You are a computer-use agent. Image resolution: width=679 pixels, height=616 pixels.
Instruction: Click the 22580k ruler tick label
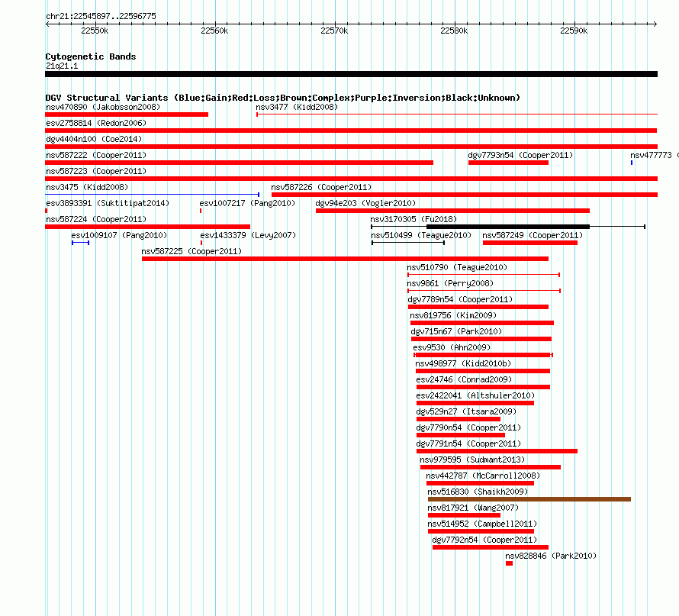click(454, 31)
